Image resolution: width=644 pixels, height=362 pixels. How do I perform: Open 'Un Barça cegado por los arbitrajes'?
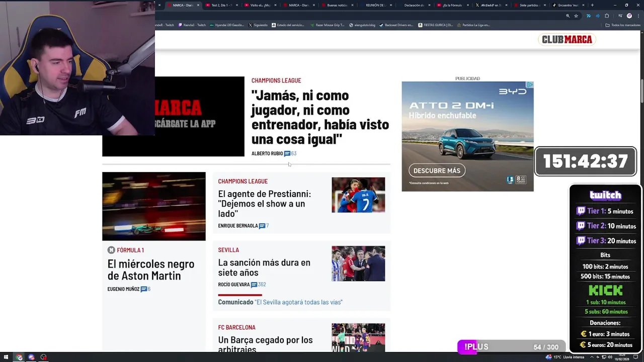coord(265,344)
